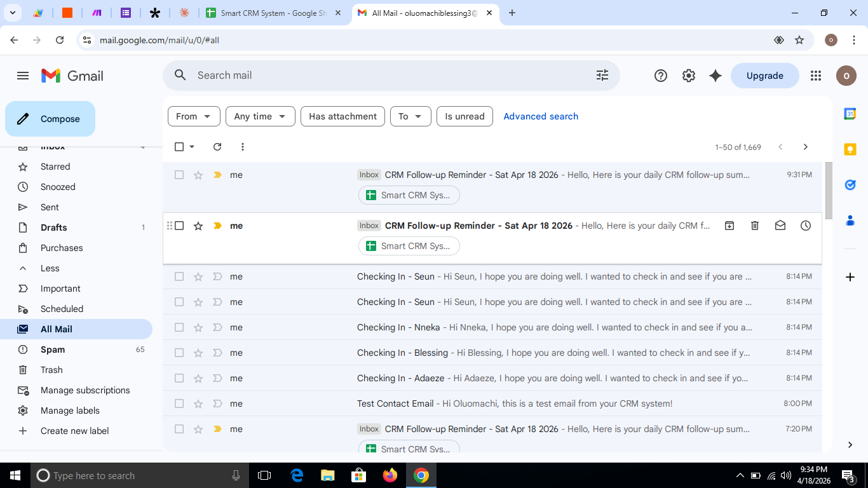Open the Google apps grid
The height and width of the screenshot is (488, 868).
[815, 76]
